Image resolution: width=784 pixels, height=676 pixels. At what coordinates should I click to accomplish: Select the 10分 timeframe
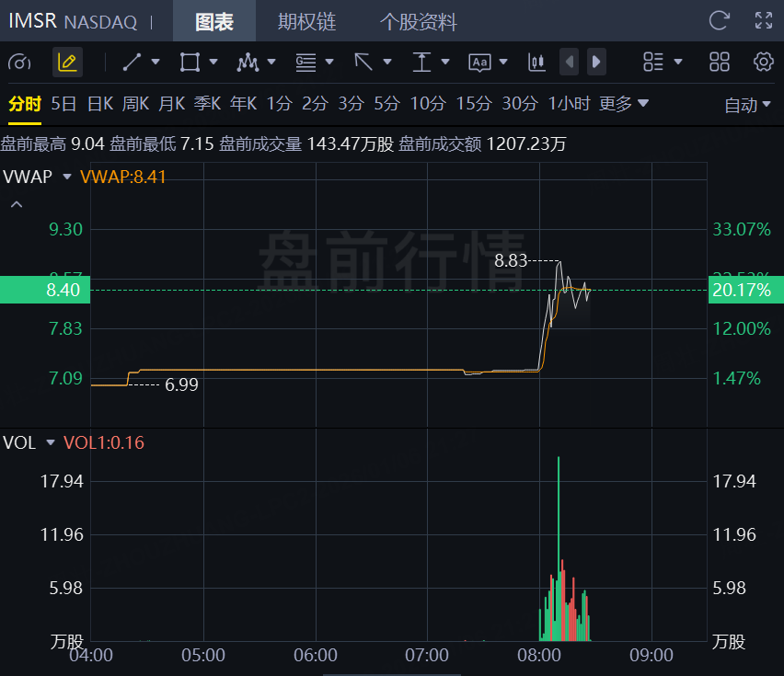tap(428, 104)
